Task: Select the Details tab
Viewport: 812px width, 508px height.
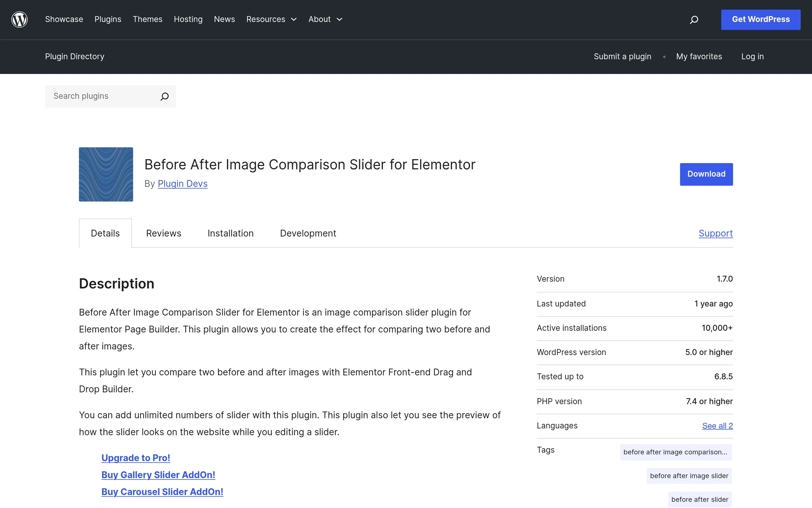Action: [105, 233]
